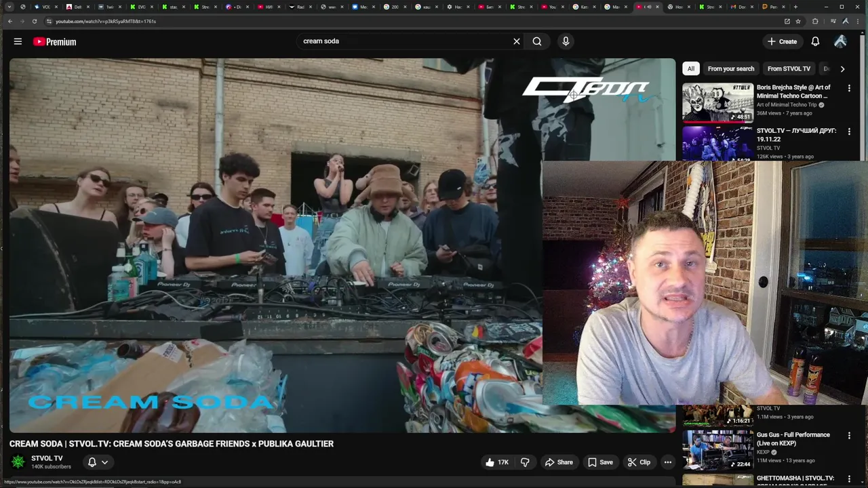Save the video to a playlist

click(600, 462)
